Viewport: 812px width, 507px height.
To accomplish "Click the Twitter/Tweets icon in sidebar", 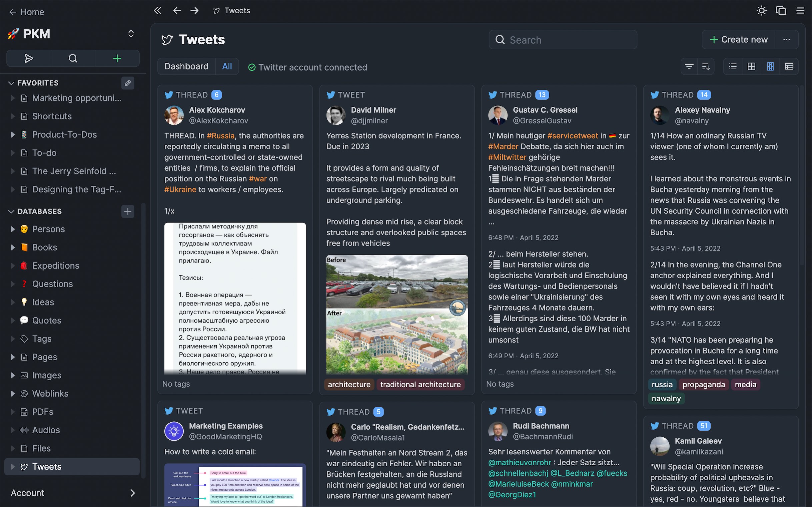I will click(24, 466).
